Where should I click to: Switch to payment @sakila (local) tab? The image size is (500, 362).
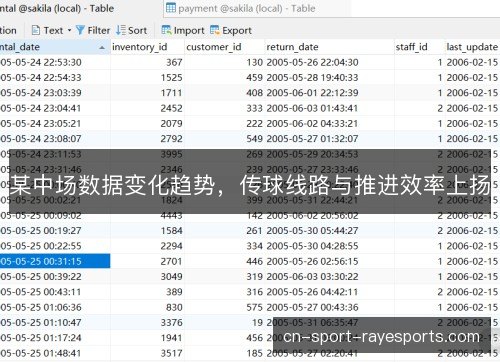coord(257,8)
